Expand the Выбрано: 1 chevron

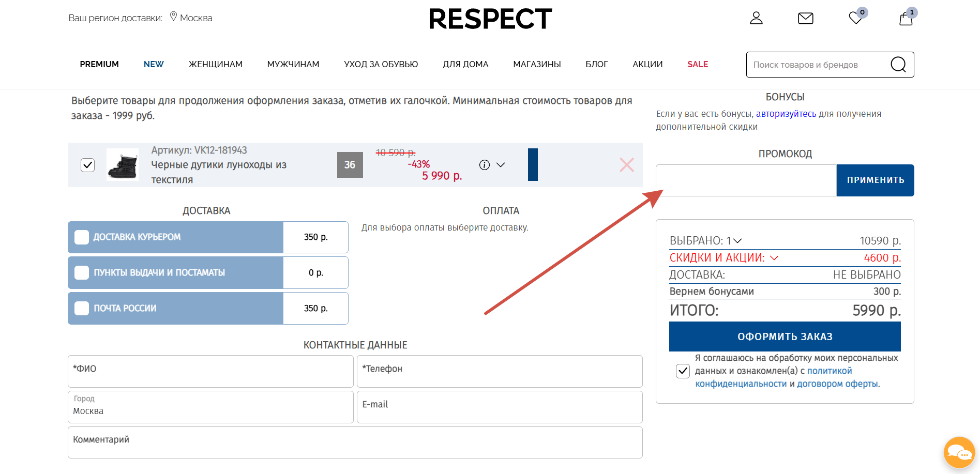(737, 241)
